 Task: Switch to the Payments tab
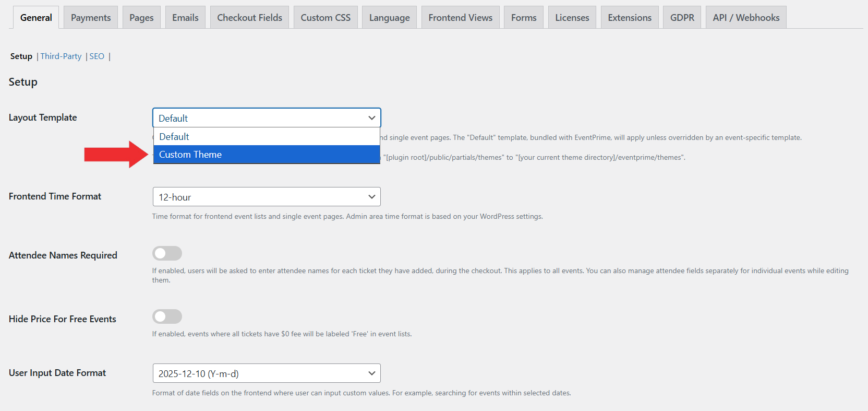point(91,18)
